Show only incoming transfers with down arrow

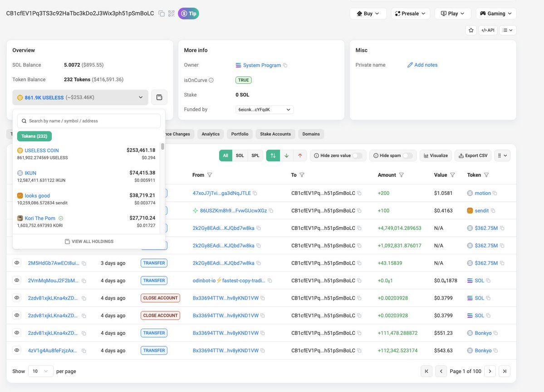tap(287, 155)
